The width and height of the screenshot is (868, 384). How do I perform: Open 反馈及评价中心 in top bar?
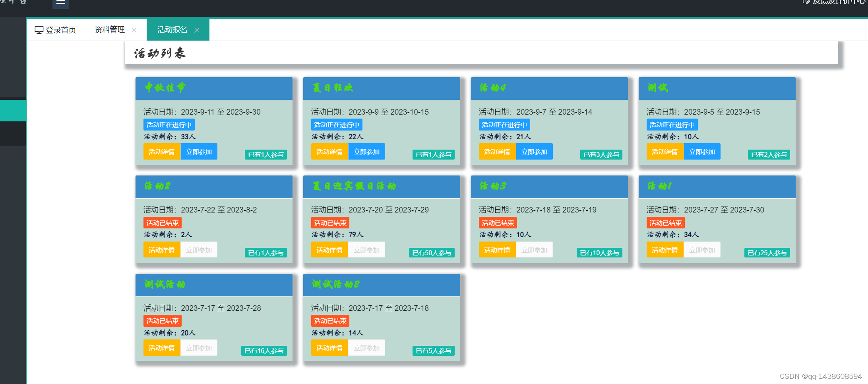coord(835,2)
